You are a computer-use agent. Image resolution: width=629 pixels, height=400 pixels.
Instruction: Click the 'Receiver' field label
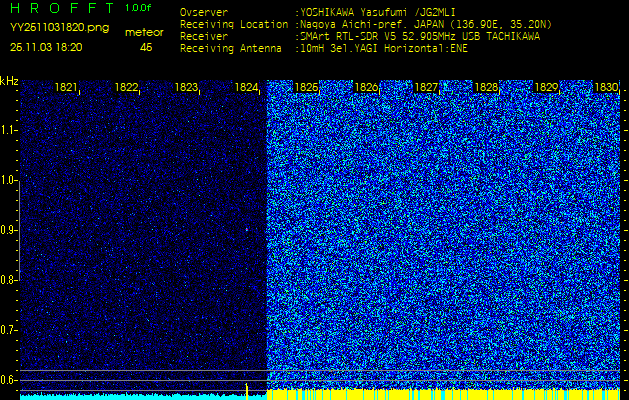(204, 37)
